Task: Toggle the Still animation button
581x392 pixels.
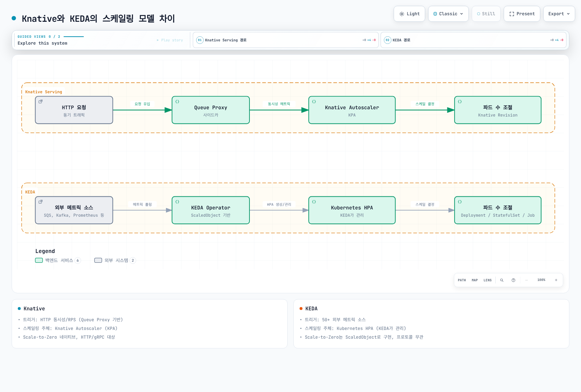Action: point(486,14)
